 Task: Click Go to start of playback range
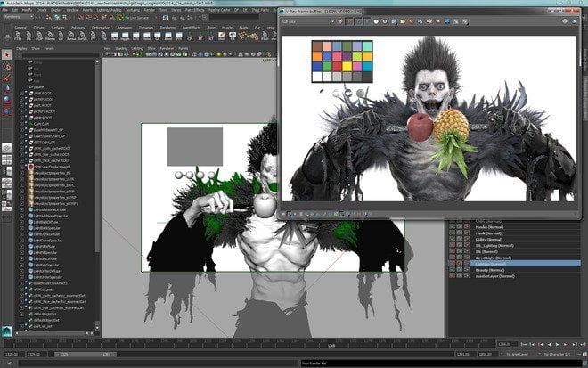[524, 344]
